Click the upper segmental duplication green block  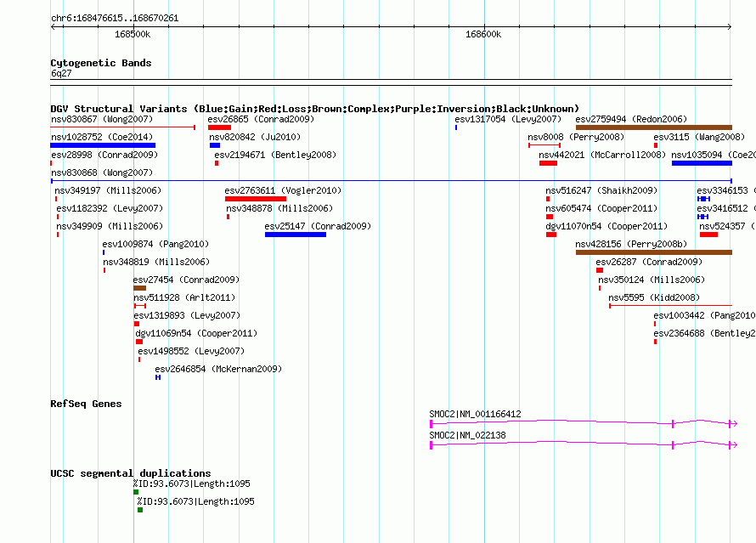[136, 492]
